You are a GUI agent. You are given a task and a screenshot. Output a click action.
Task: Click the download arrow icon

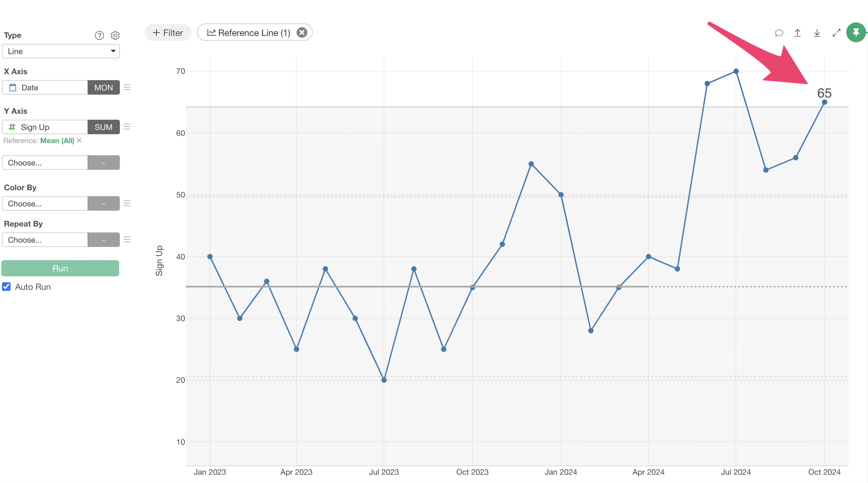pyautogui.click(x=817, y=33)
